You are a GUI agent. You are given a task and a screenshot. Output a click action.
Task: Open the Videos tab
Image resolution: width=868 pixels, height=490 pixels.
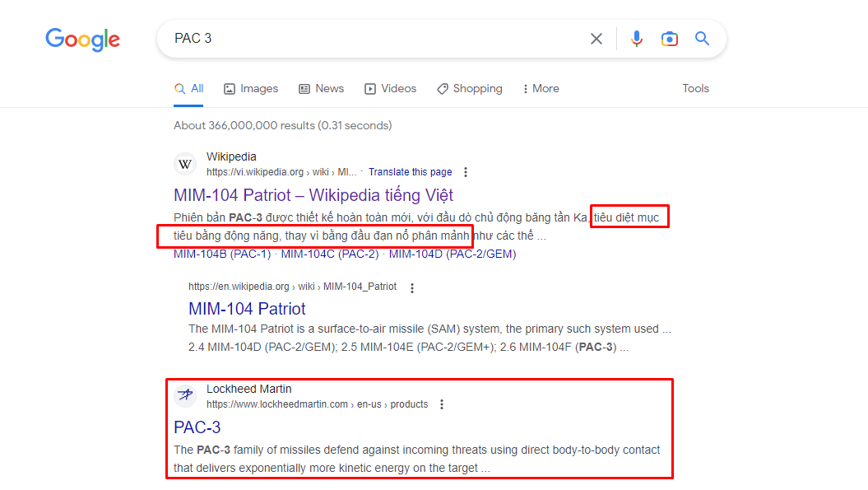coord(391,89)
